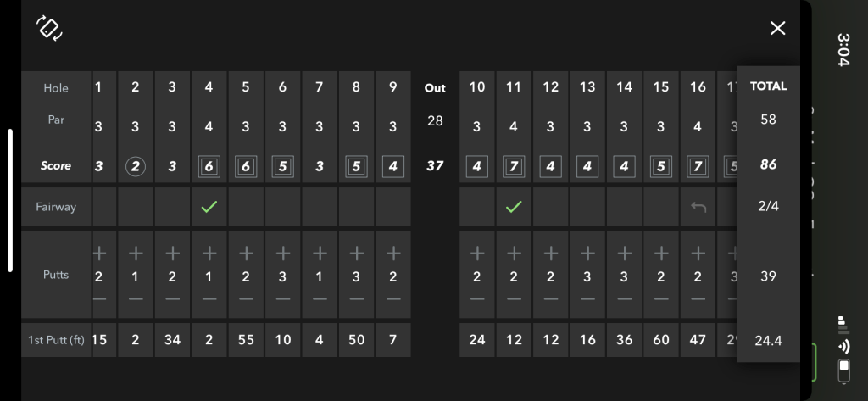Toggle the missed-left fairway arrow on hole 16
Viewport: 868px width, 401px height.
pos(698,207)
